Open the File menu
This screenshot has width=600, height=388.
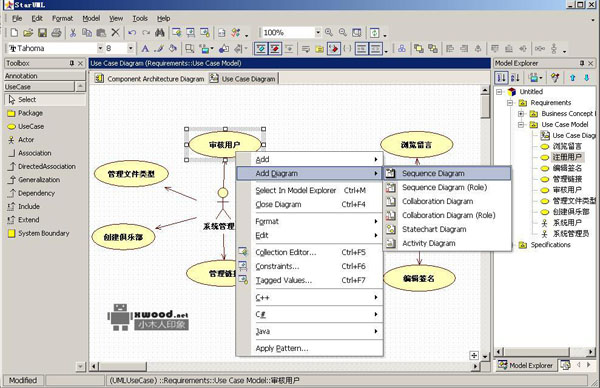click(16, 18)
